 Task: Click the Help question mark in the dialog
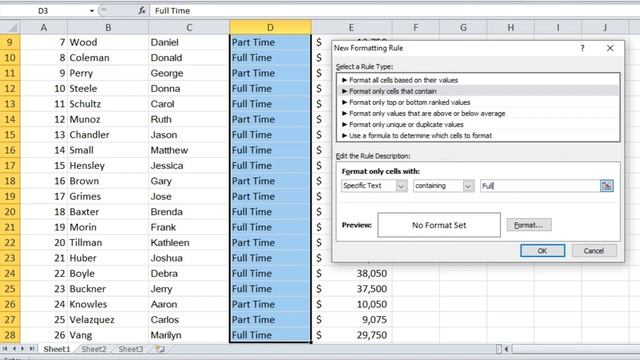coord(582,48)
